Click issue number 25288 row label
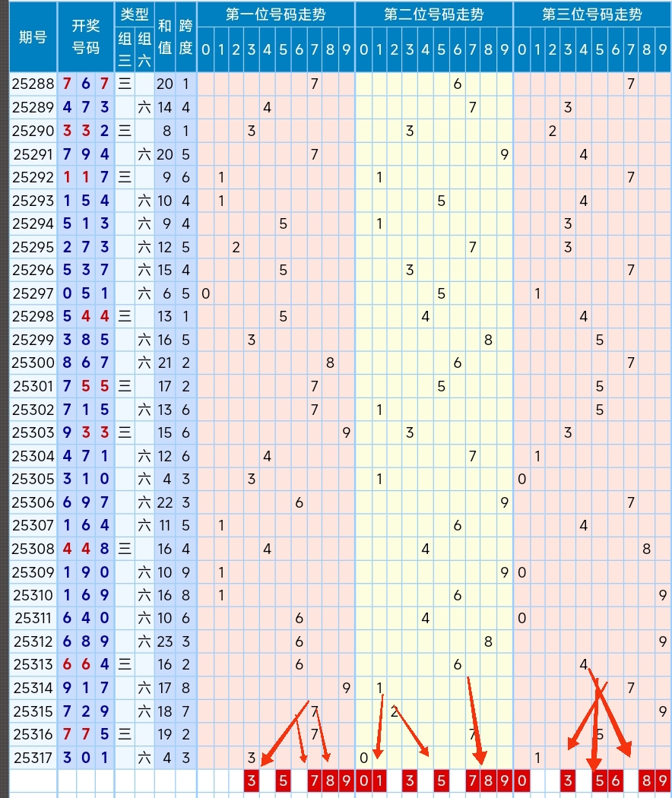The width and height of the screenshot is (672, 798). (x=33, y=84)
